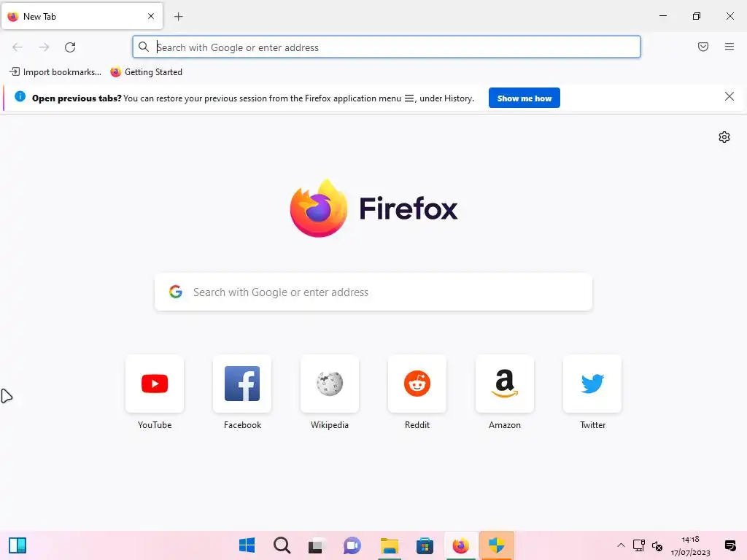Viewport: 747px width, 560px height.
Task: Open Windows Security shield taskbar icon
Action: click(x=496, y=545)
